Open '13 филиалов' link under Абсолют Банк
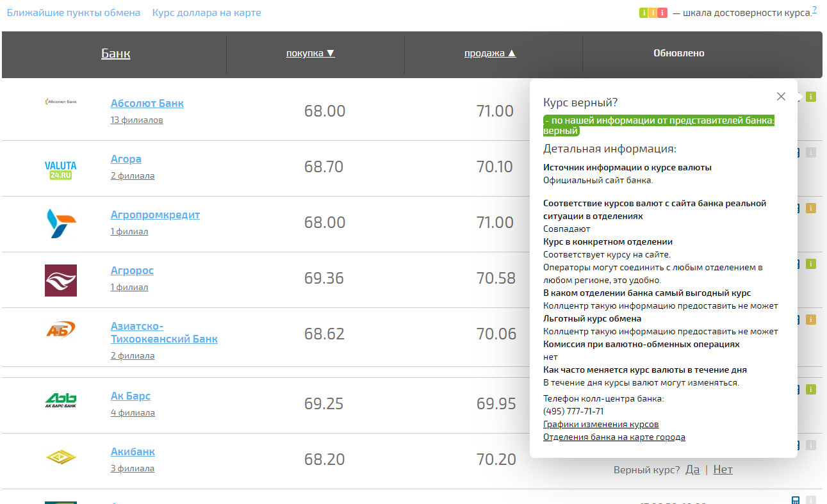This screenshot has width=827, height=504. coord(136,120)
